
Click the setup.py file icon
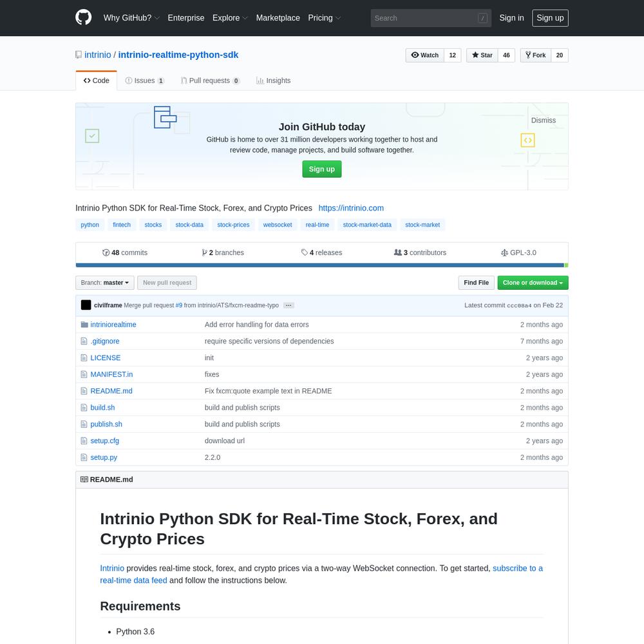(x=84, y=457)
